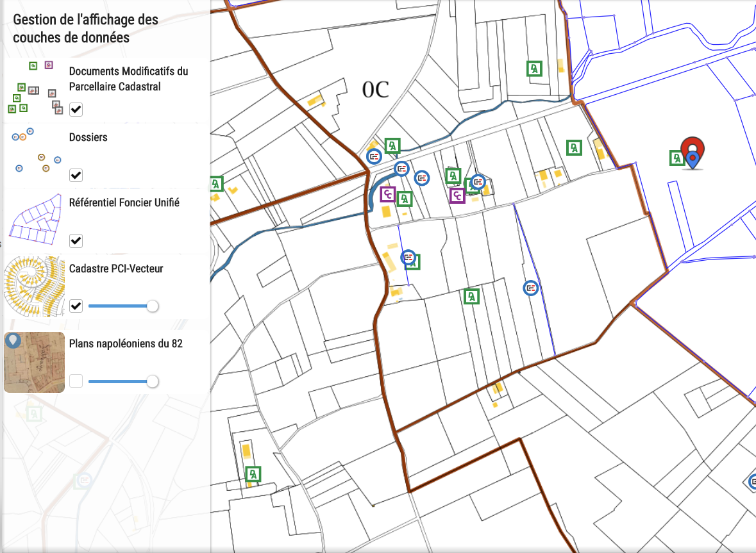Click the Cadastre PCI-Vecteur preview thumbnail
Screen dimensions: 756x553
tap(35, 285)
